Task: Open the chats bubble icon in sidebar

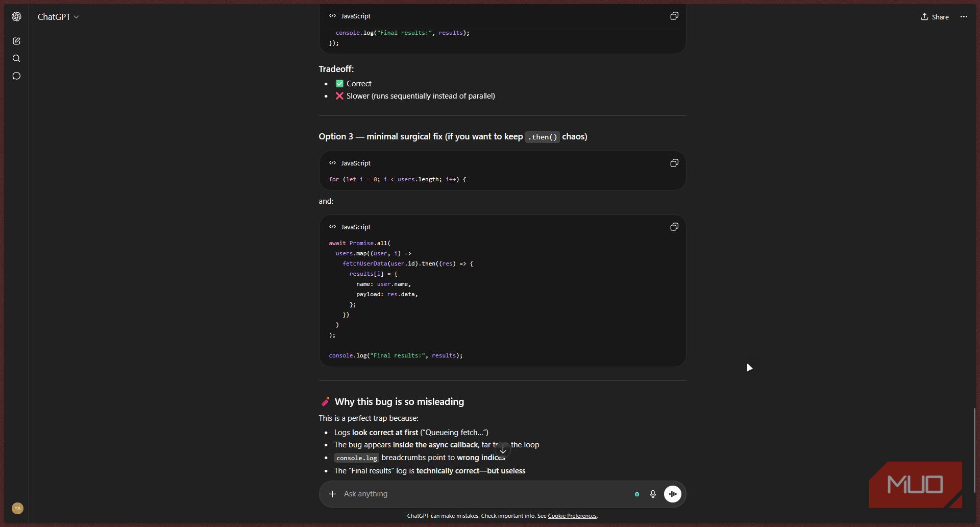Action: pyautogui.click(x=16, y=76)
